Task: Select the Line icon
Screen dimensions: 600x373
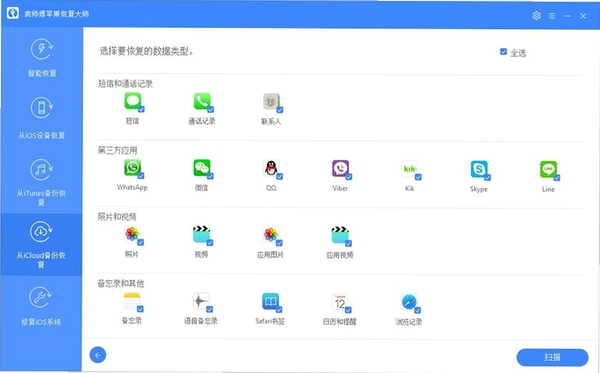Action: coord(548,169)
